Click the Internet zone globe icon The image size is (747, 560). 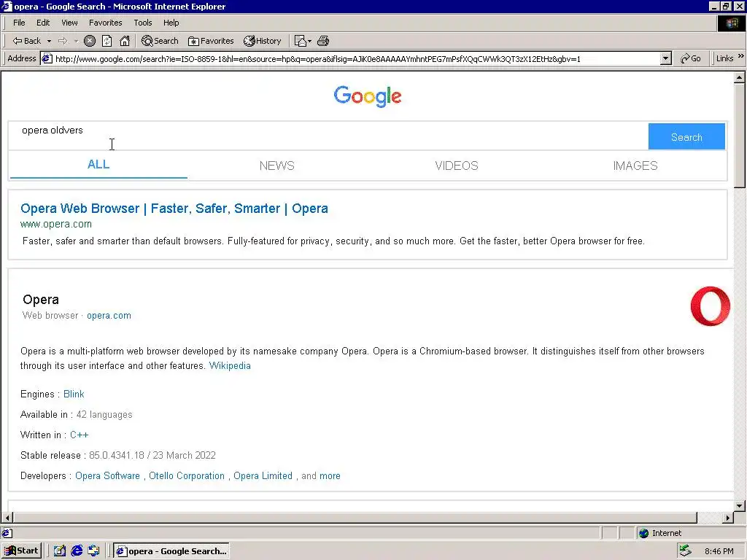click(643, 533)
